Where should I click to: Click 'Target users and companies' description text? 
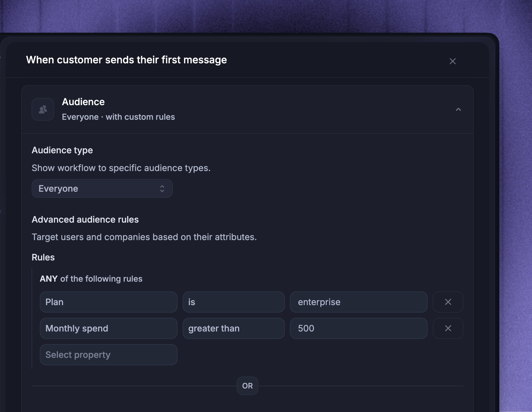pyautogui.click(x=144, y=237)
